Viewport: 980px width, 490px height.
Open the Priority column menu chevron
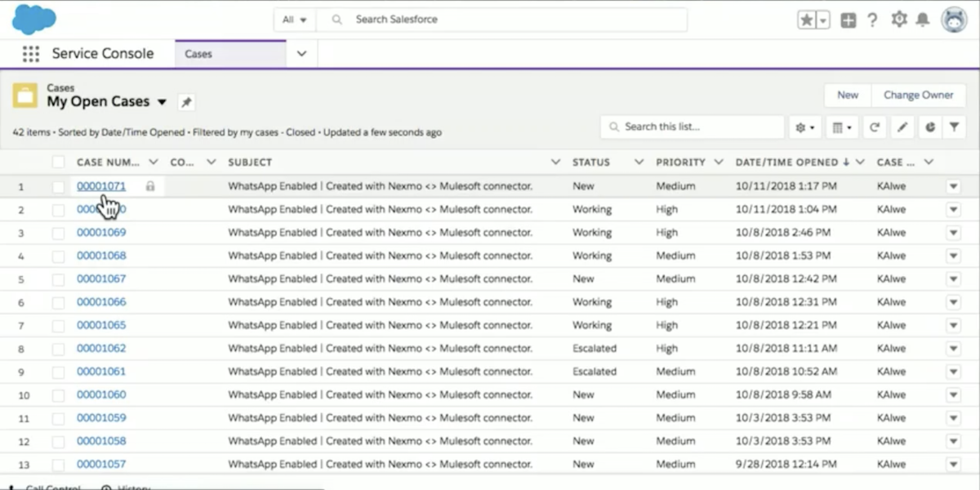click(719, 163)
